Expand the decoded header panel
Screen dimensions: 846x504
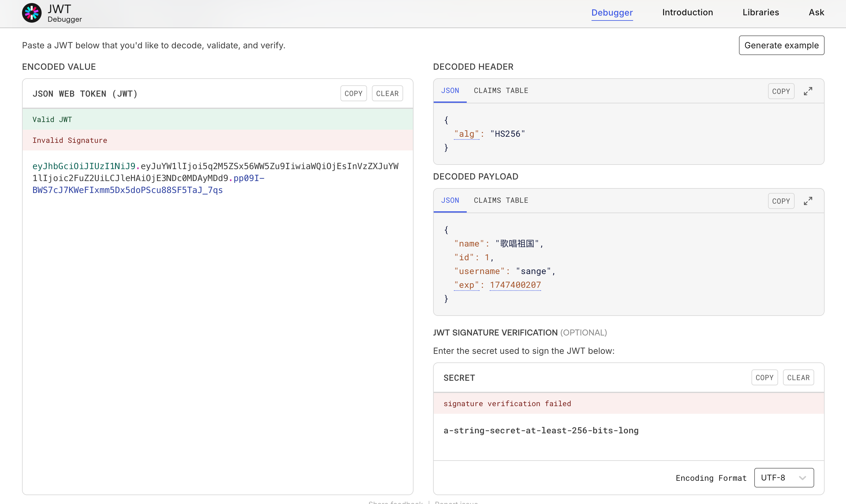pyautogui.click(x=808, y=91)
